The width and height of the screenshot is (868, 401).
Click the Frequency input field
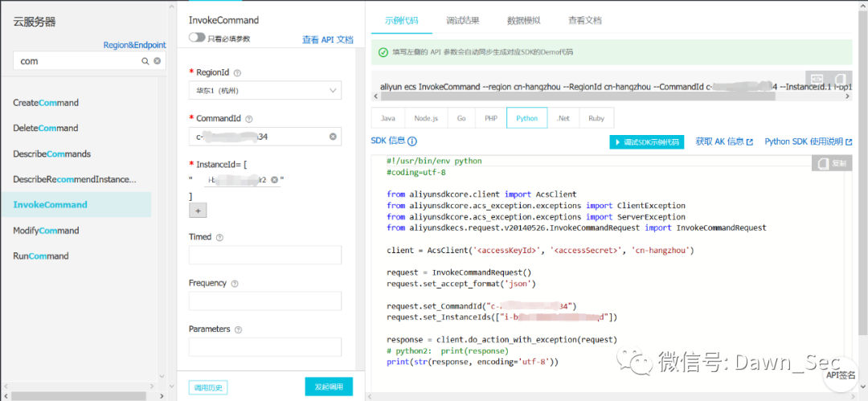tap(265, 301)
